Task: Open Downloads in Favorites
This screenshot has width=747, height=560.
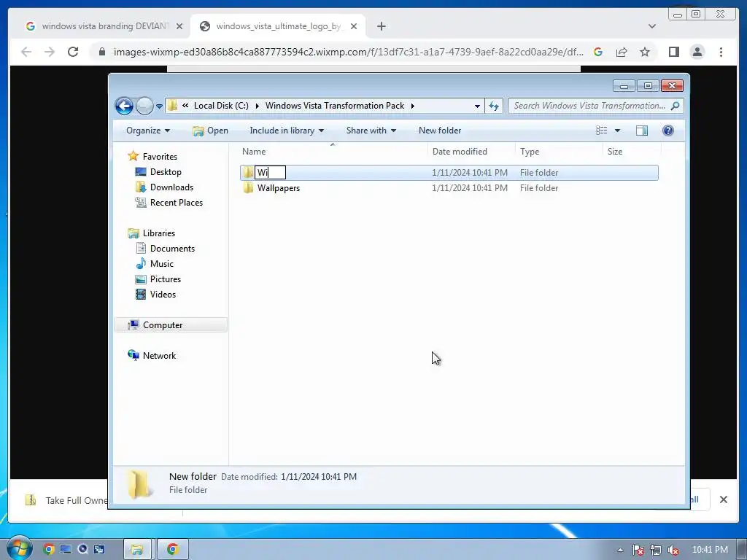Action: (171, 187)
